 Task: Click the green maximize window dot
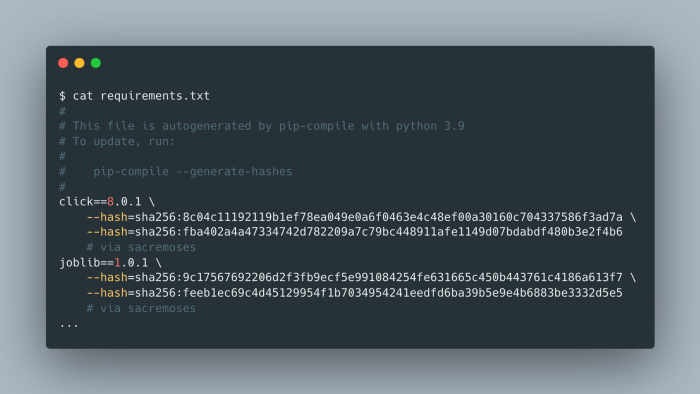96,63
